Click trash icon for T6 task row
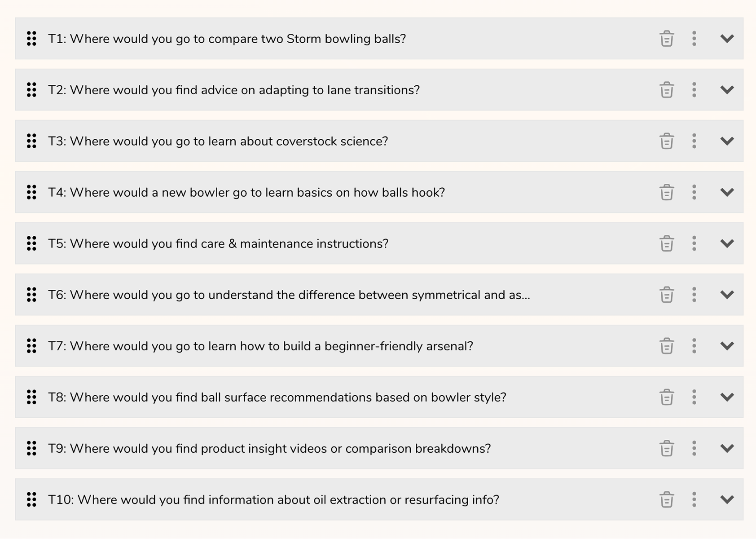Screen dimensions: 756x539 [x=667, y=295]
